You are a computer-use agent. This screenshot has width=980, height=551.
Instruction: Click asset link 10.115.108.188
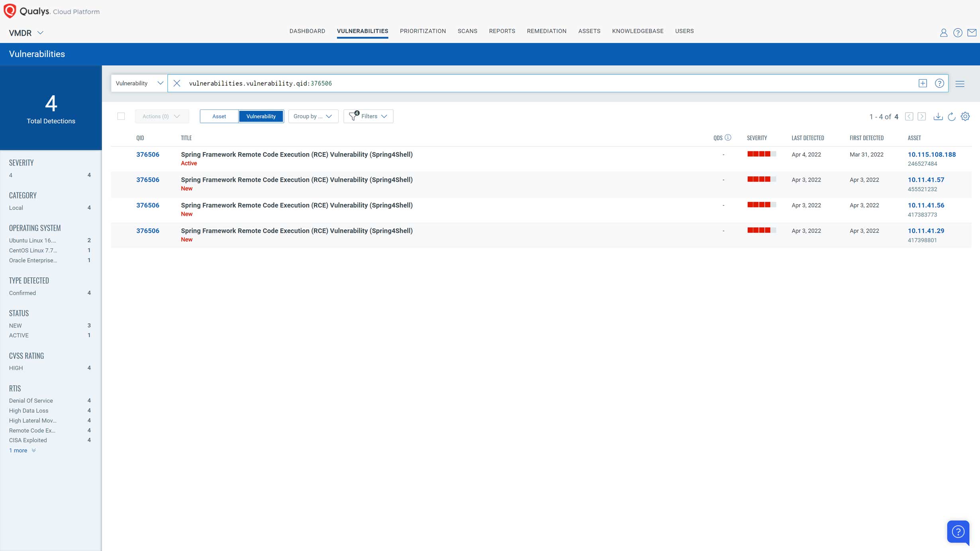[x=931, y=154]
